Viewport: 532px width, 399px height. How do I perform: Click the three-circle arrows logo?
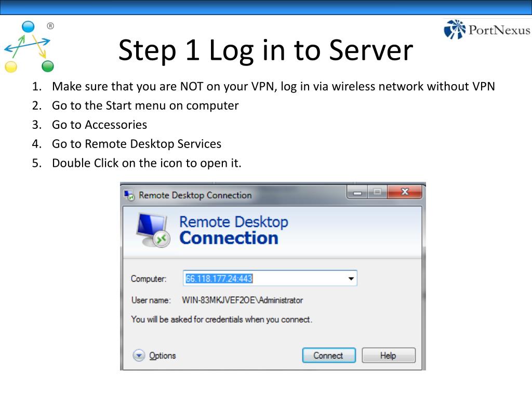click(29, 46)
